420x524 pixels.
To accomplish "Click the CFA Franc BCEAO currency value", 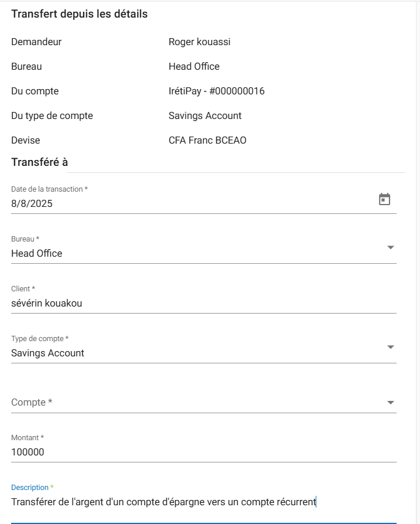I will click(x=207, y=141).
